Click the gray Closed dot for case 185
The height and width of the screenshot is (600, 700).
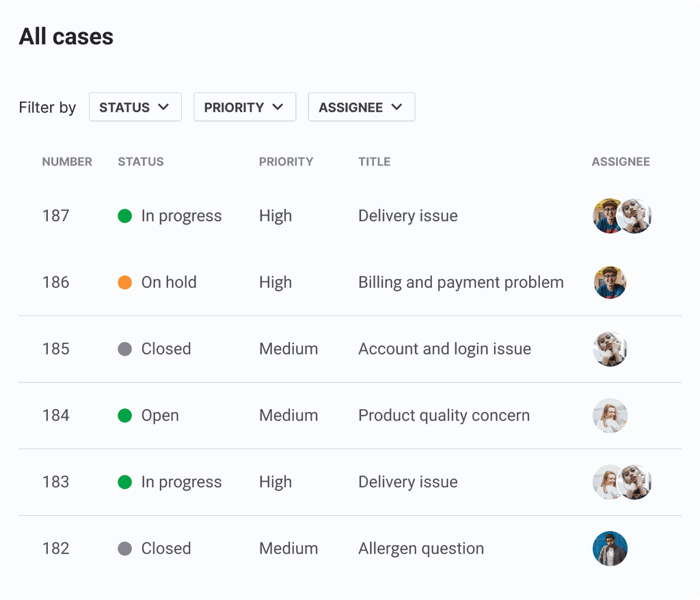[x=124, y=349]
